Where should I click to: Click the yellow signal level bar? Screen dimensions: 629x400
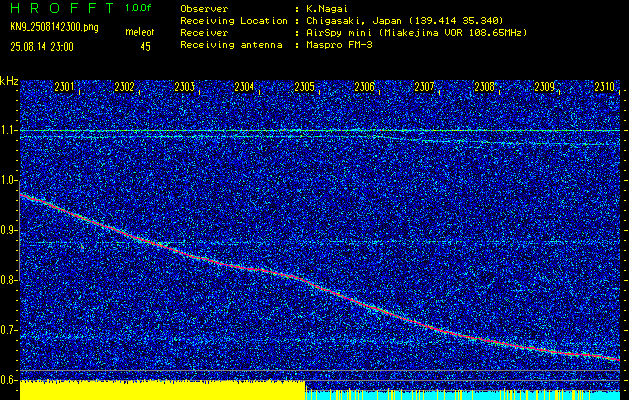(162, 390)
